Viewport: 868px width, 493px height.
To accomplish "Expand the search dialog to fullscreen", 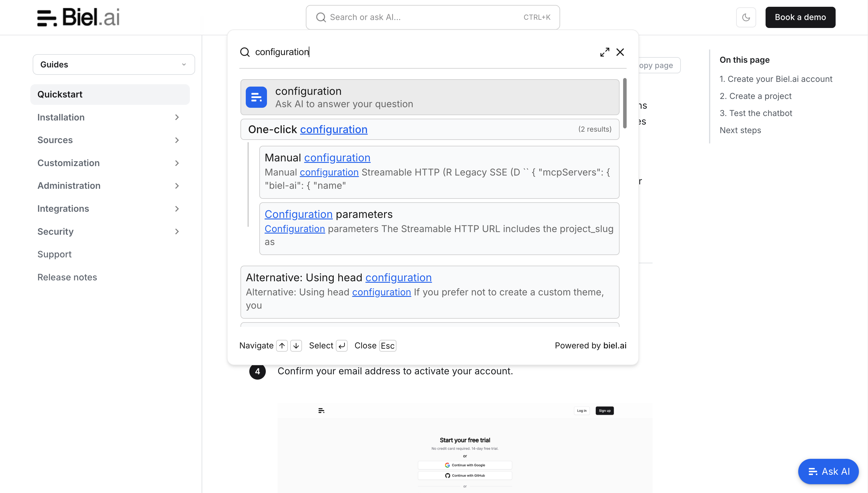I will pyautogui.click(x=605, y=52).
